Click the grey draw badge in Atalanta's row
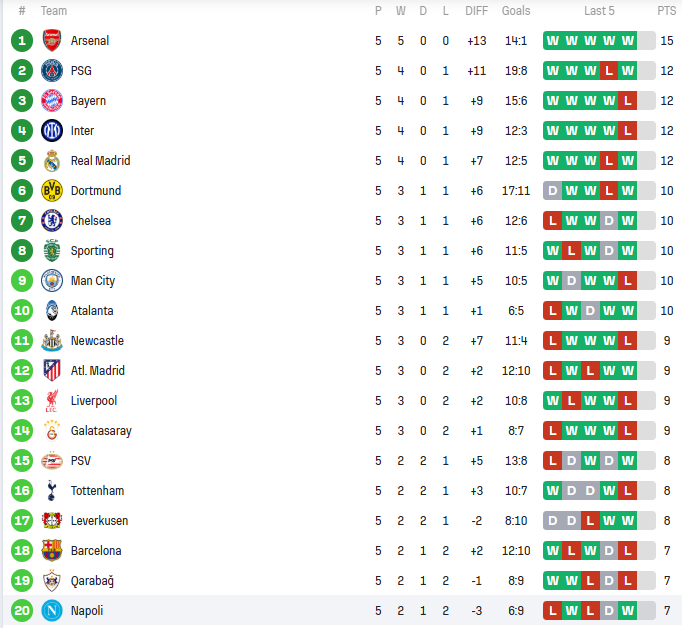682x628 pixels. point(590,311)
